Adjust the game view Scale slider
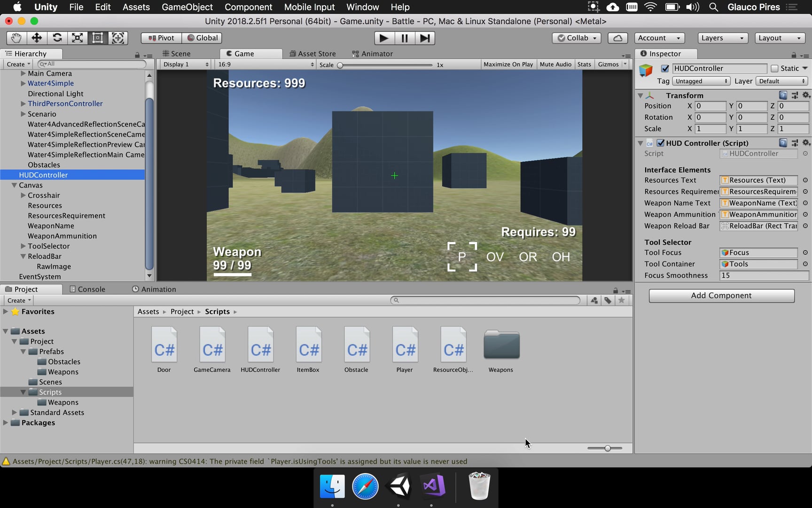Screen dimensions: 812x508 click(x=340, y=65)
